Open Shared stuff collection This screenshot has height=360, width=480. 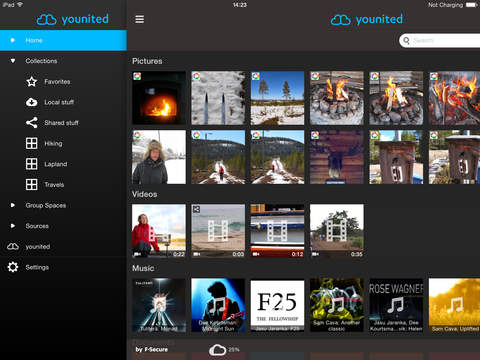coord(61,123)
